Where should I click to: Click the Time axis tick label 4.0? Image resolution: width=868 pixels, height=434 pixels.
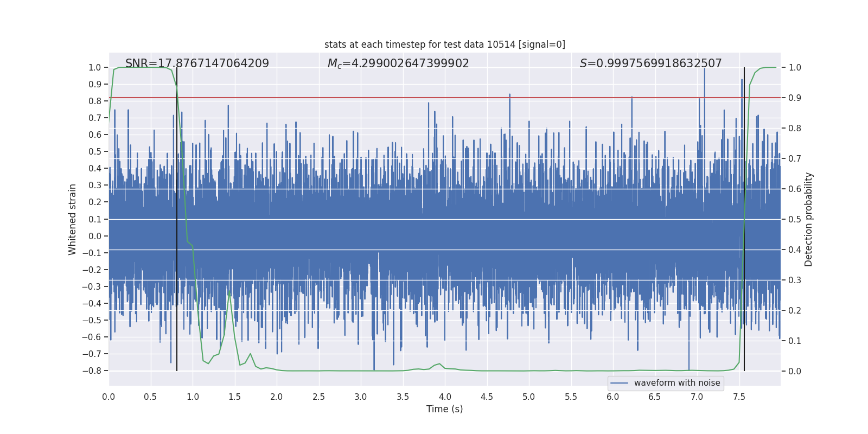click(445, 397)
